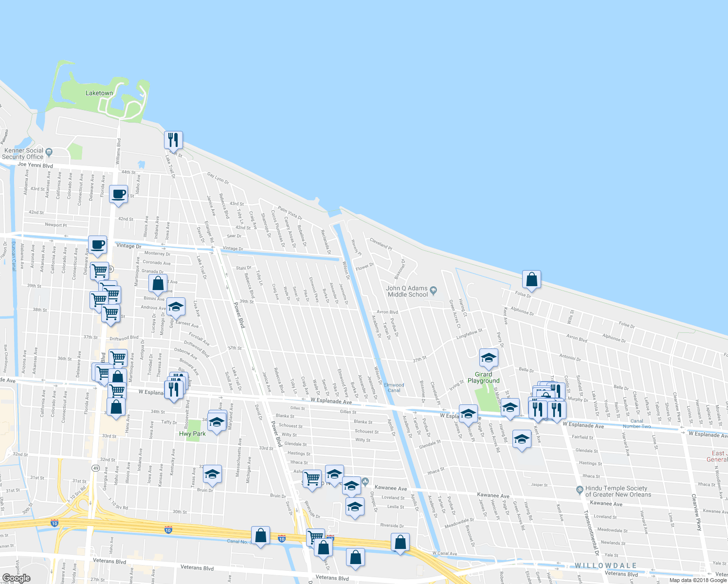Click the coffee cup pin near 44th St

point(117,195)
